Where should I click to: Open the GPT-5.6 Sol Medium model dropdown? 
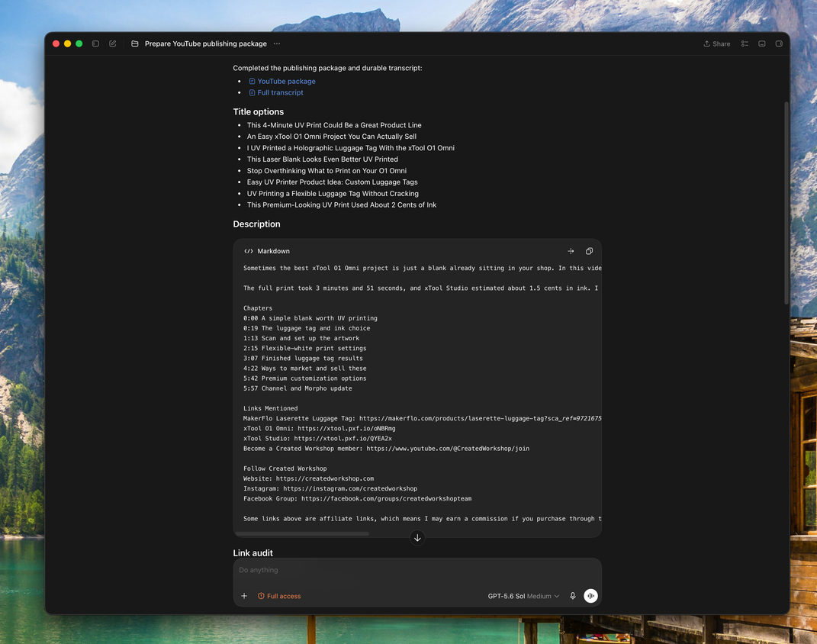click(x=523, y=596)
